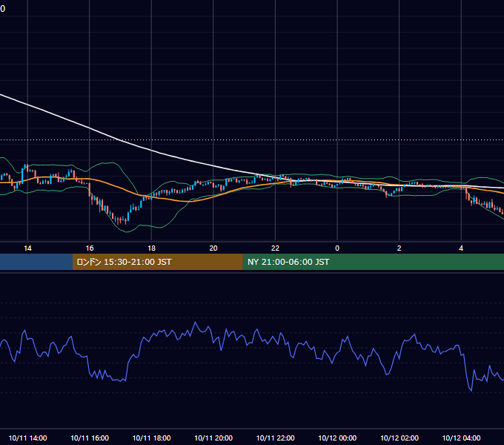The image size is (504, 445).
Task: Click the 0 hour label on price chart axis
Action: click(x=337, y=248)
